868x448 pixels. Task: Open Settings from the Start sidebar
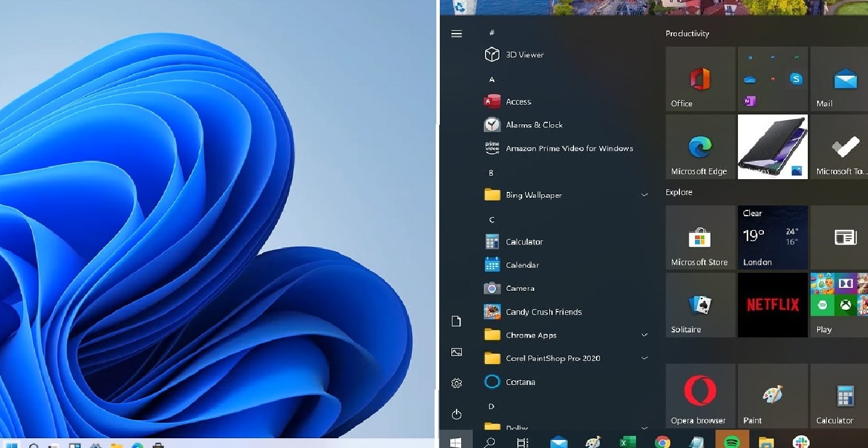(457, 383)
